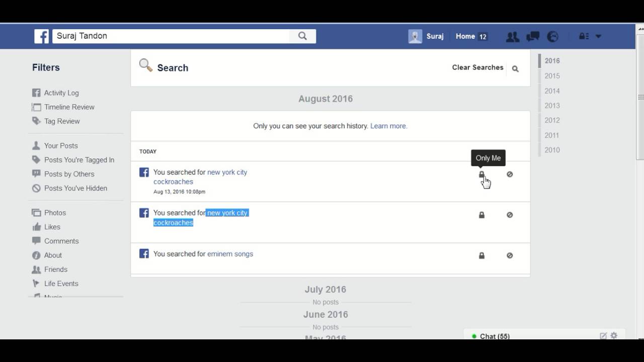Viewport: 644px width, 362px height.
Task: Open the chat settings gear icon
Action: click(614, 335)
